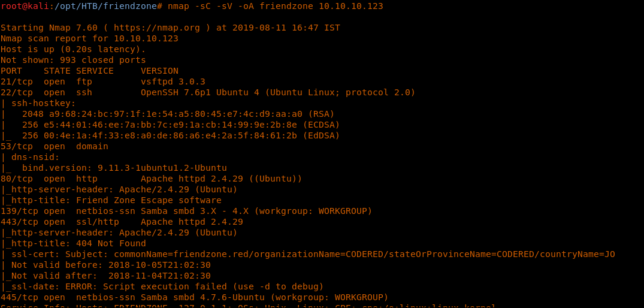The image size is (644, 308).
Task: Click the 53/tcp domain port line
Action: pyautogui.click(x=55, y=146)
